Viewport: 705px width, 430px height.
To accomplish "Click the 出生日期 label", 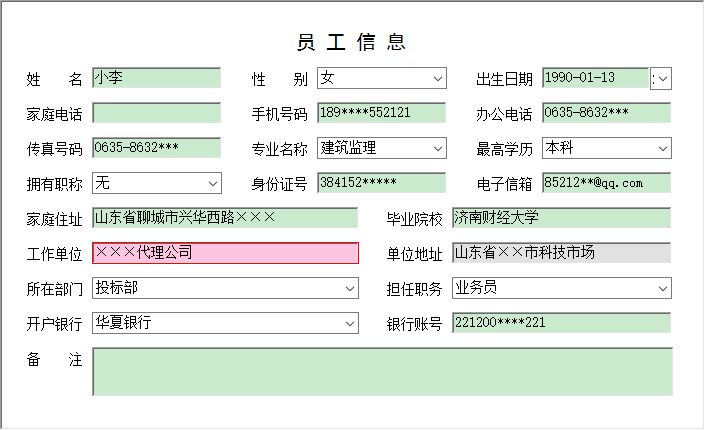I will pos(504,80).
